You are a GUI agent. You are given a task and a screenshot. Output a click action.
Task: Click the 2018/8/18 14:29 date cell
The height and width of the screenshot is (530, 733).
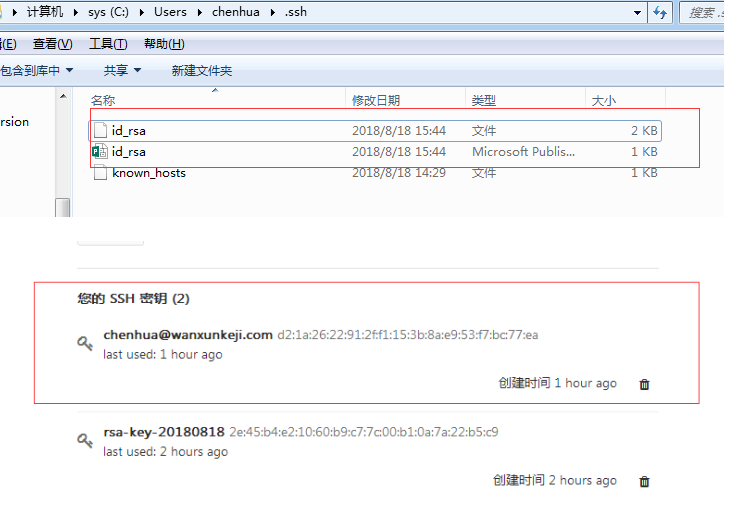(399, 173)
